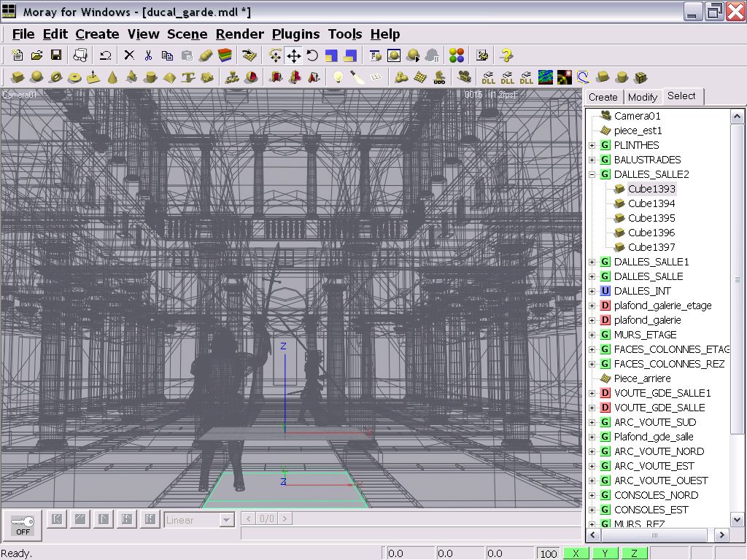Screen dimensions: 747x560
Task: Click the Cone primitive icon
Action: pyautogui.click(x=112, y=77)
